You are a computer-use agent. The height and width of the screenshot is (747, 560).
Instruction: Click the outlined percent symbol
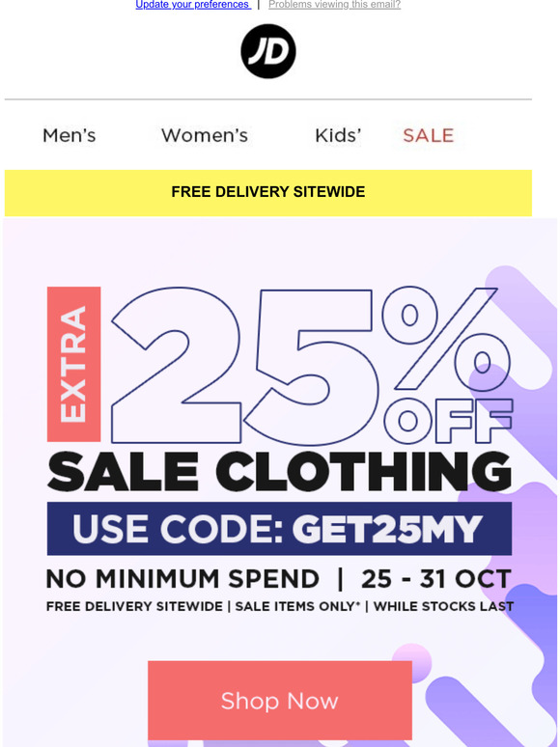[447, 338]
